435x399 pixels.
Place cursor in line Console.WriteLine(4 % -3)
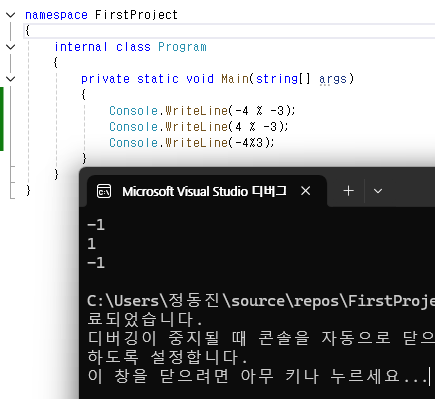click(199, 127)
